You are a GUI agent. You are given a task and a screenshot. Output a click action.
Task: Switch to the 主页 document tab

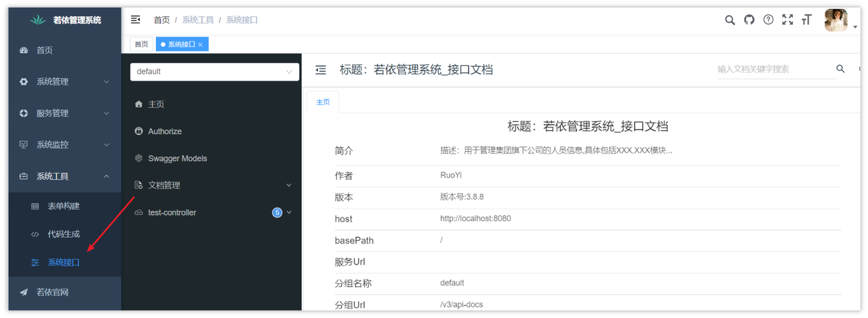tap(323, 102)
